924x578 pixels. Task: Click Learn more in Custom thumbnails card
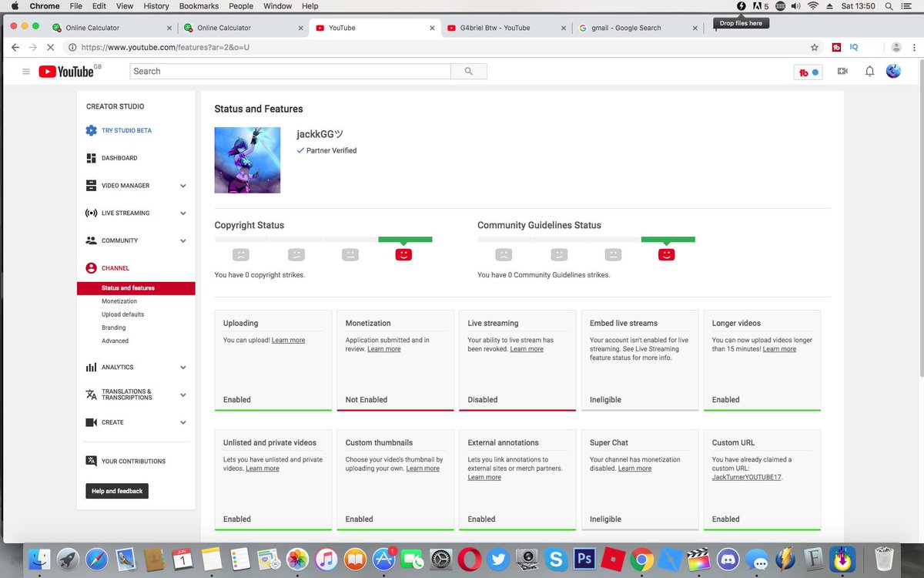[x=423, y=469]
